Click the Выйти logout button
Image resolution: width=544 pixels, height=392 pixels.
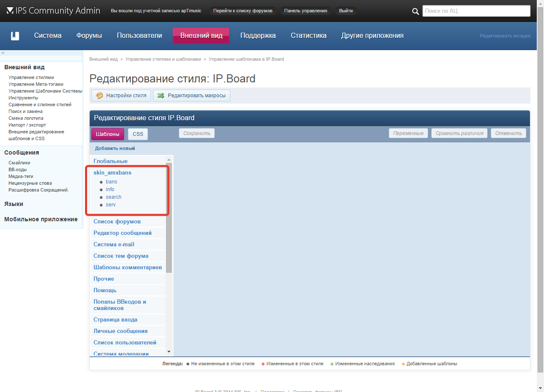(x=346, y=11)
